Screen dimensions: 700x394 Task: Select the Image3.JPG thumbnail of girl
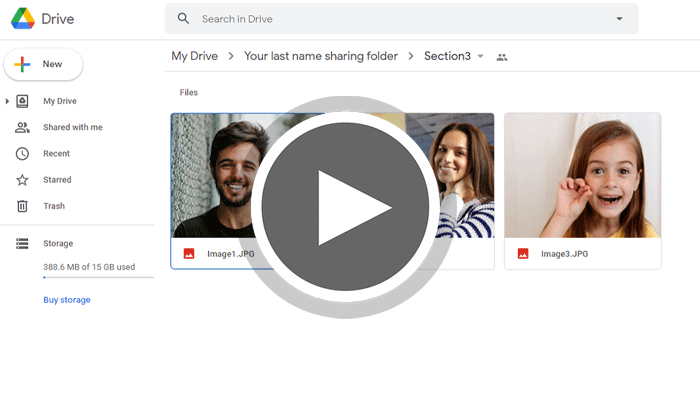pyautogui.click(x=583, y=175)
